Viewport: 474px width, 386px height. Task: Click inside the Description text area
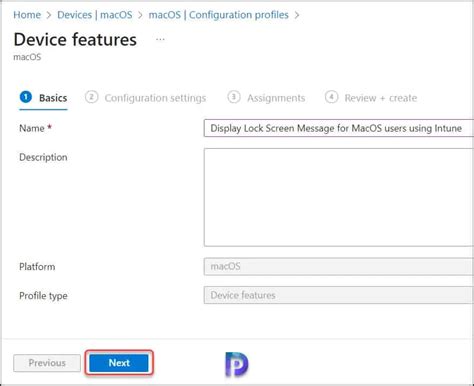339,197
